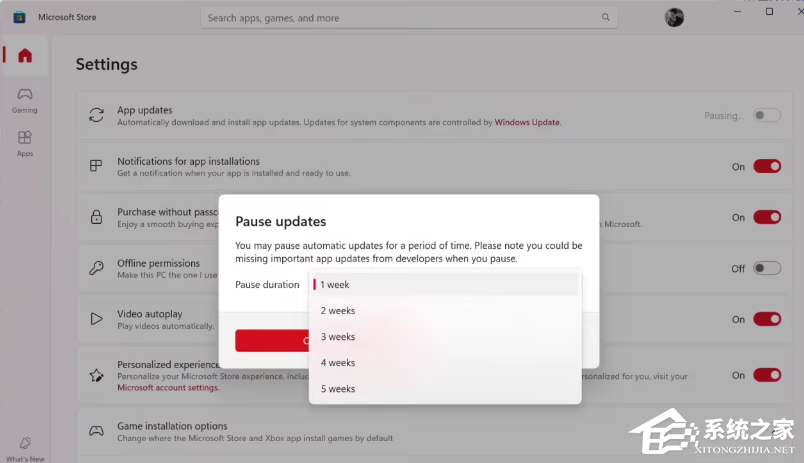Screen dimensions: 804x463
Task: Click the Game installation options controller icon
Action: (96, 431)
